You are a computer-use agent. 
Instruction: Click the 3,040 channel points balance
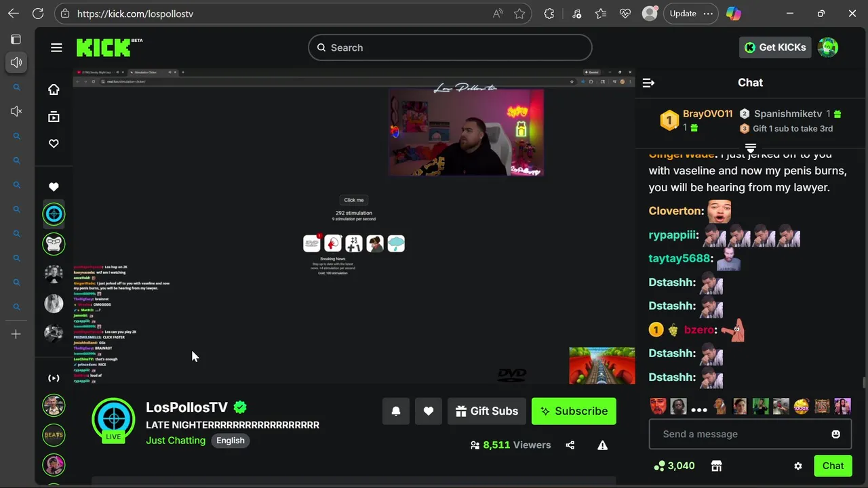pos(674,466)
